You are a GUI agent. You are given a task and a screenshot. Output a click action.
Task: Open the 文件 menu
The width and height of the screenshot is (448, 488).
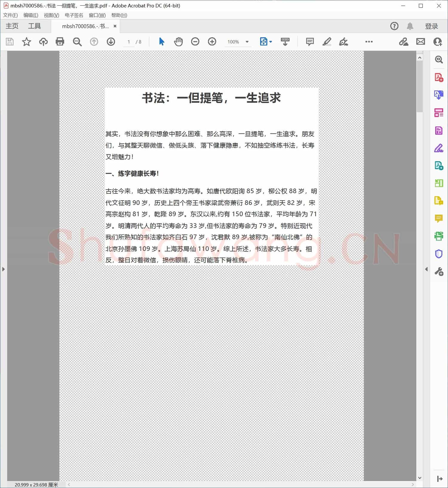pos(10,15)
